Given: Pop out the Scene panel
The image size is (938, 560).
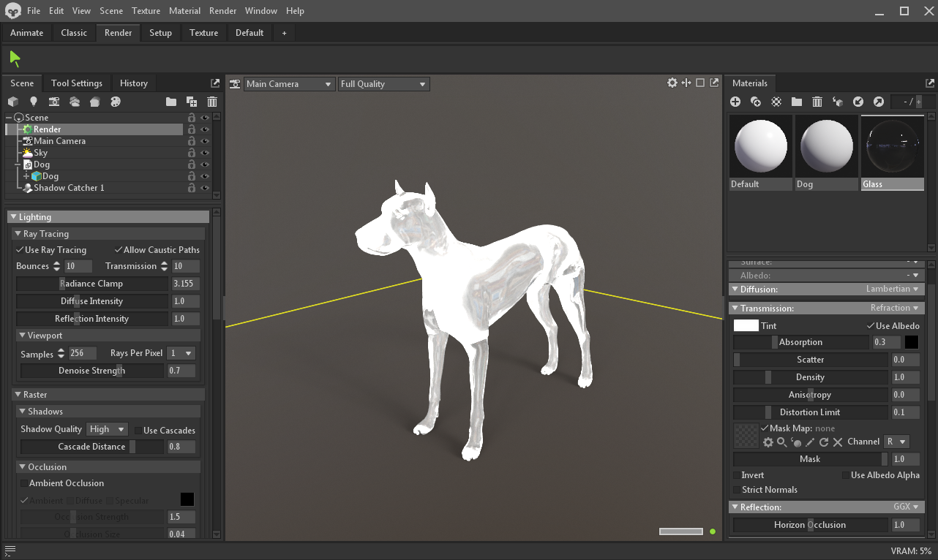Looking at the screenshot, I should [x=215, y=83].
